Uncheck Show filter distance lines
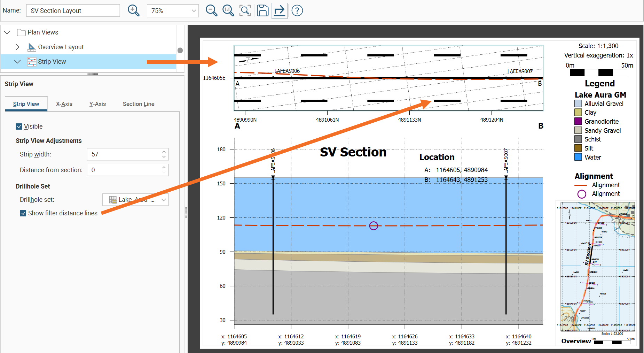644x353 pixels. click(x=23, y=213)
